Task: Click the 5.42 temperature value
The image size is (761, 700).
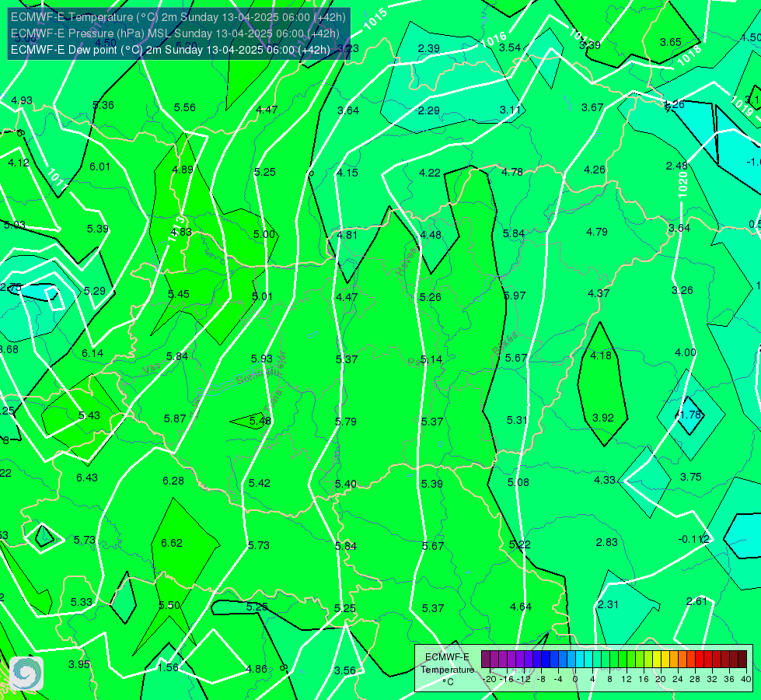Action: click(x=260, y=483)
